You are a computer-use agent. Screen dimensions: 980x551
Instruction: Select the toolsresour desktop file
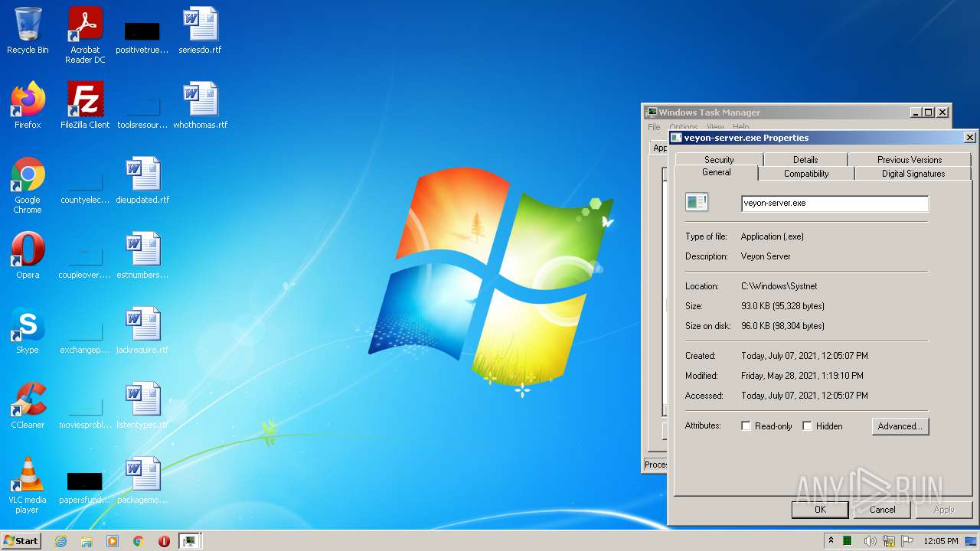coord(142,109)
